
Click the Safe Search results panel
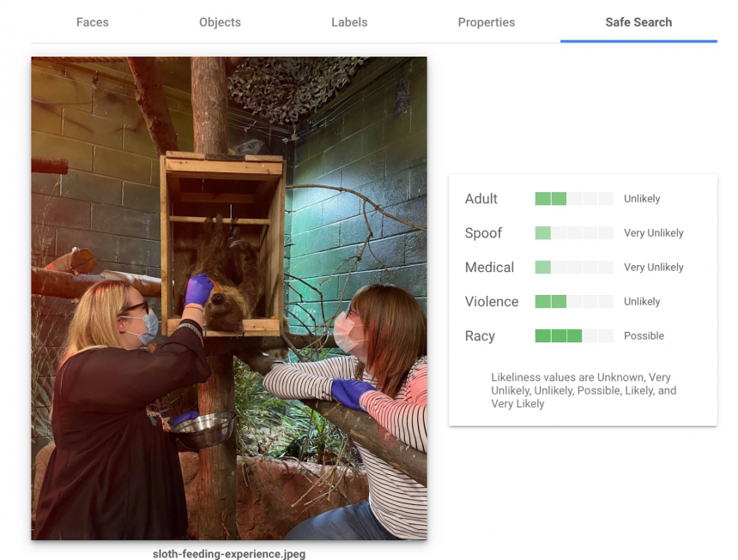point(583,300)
